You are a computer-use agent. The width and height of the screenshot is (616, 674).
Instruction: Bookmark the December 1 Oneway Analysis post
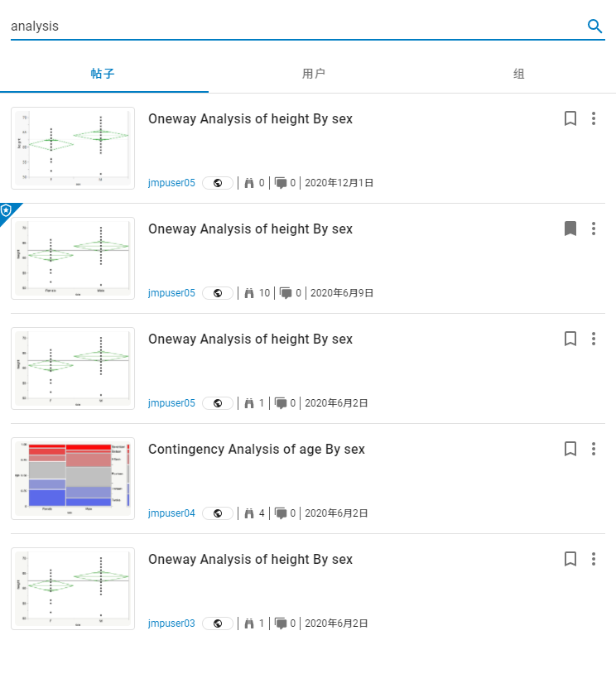pyautogui.click(x=570, y=118)
